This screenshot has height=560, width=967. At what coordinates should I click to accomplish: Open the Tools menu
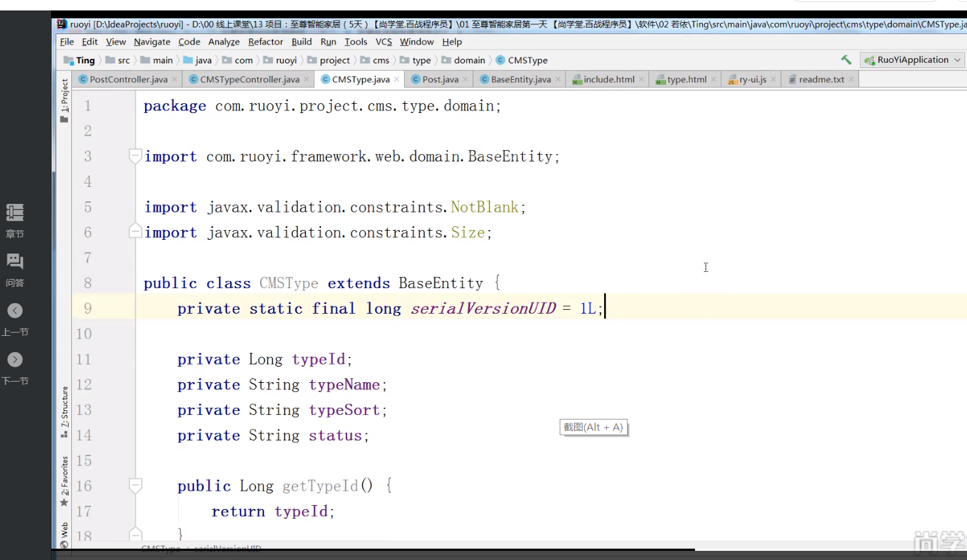click(356, 42)
